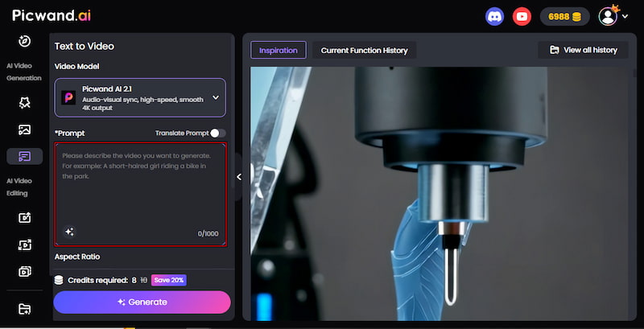The height and width of the screenshot is (329, 644).
Task: Select the Text to Video sidebar icon
Action: pyautogui.click(x=24, y=156)
